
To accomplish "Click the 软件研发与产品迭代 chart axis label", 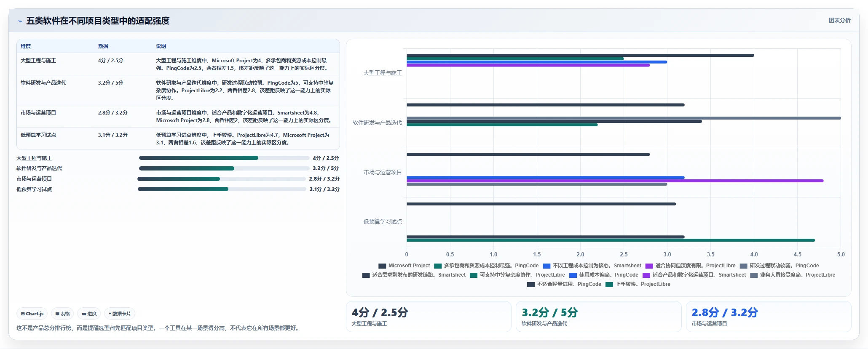I will pos(377,123).
